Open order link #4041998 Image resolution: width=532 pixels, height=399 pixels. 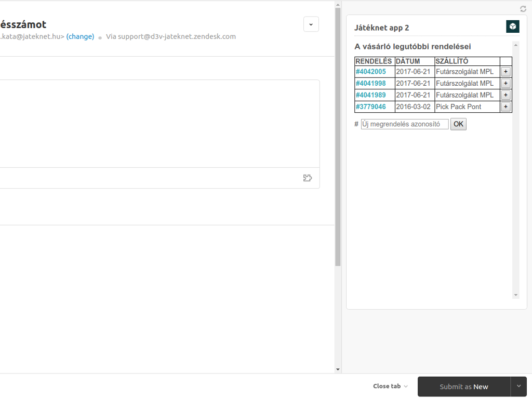coord(371,83)
